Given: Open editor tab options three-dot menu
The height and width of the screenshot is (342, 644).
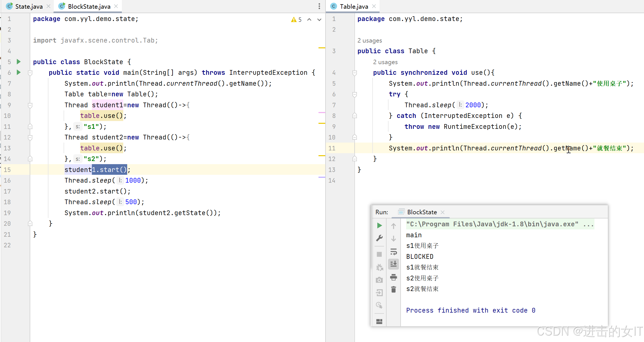Looking at the screenshot, I should 319,6.
